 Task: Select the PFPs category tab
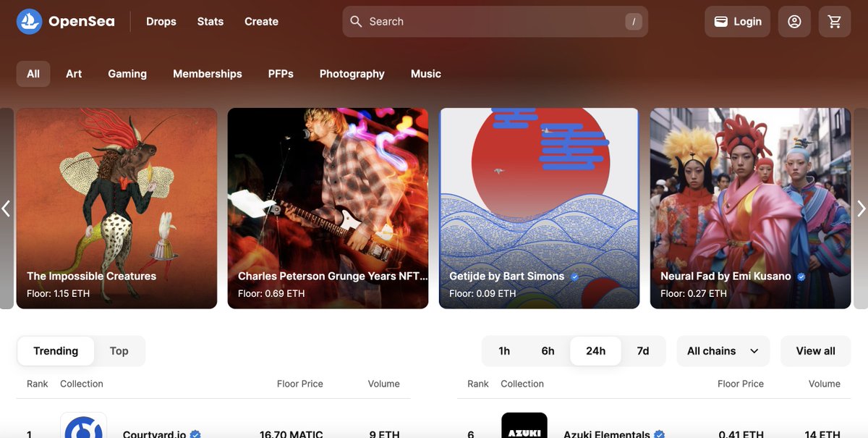click(x=281, y=74)
